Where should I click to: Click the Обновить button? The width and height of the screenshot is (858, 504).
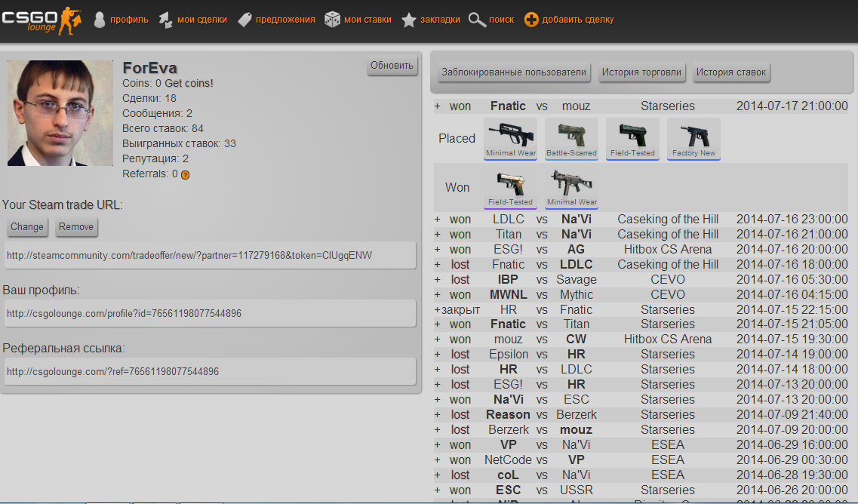tap(392, 66)
